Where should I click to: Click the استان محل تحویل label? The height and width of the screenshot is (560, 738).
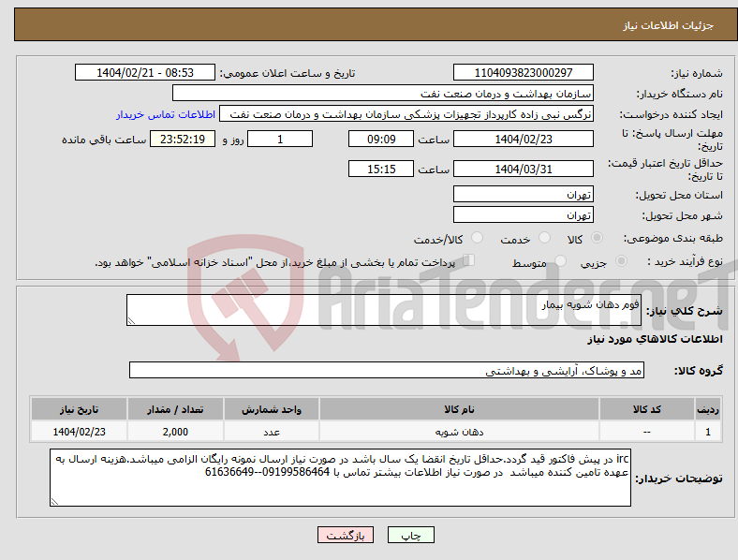point(679,195)
